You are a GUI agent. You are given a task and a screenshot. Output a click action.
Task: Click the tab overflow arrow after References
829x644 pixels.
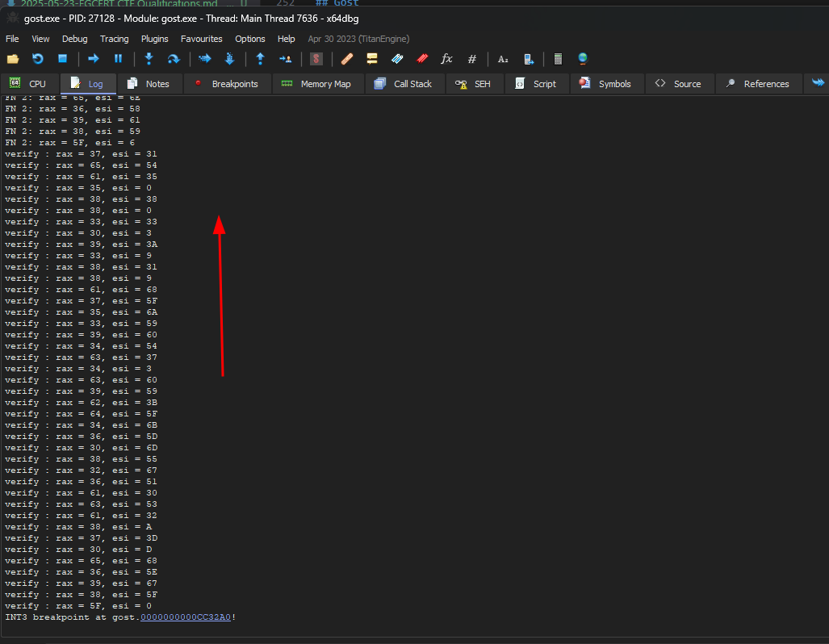(818, 83)
